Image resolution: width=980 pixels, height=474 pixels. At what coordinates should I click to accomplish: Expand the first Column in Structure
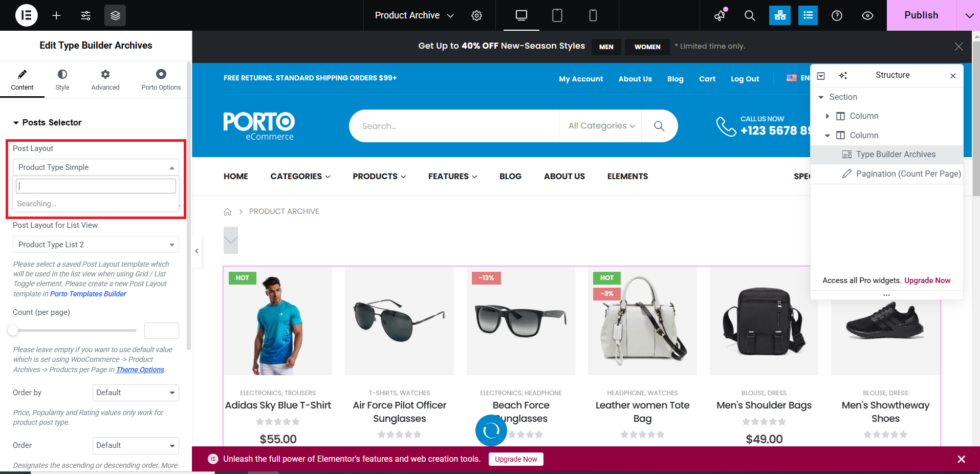click(827, 116)
